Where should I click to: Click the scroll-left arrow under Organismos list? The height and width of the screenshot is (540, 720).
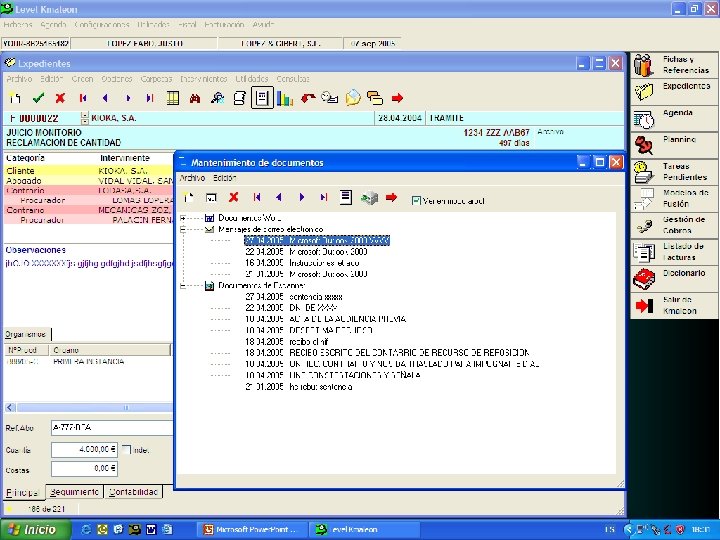tap(11, 407)
